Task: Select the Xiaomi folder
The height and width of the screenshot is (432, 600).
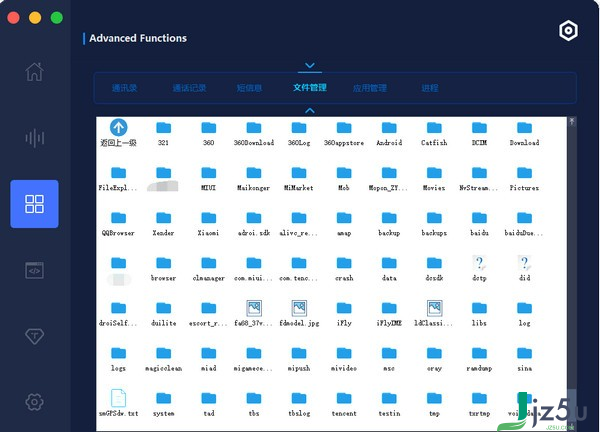Action: tap(209, 223)
